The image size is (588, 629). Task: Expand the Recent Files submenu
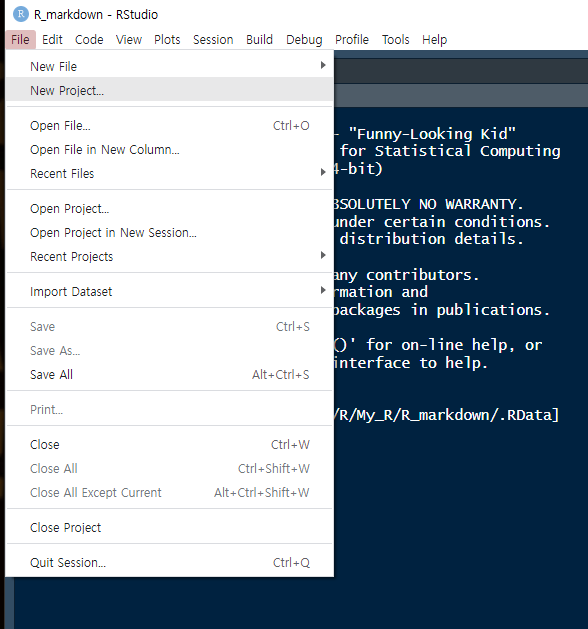pos(170,173)
